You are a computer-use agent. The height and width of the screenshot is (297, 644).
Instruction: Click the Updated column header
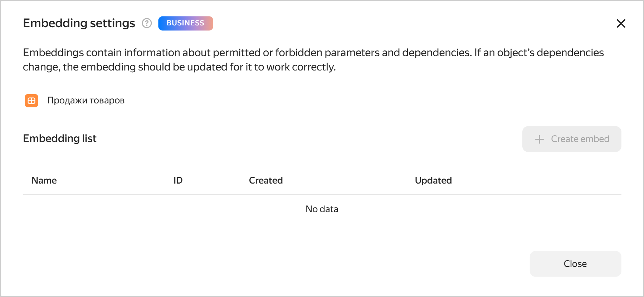point(433,180)
